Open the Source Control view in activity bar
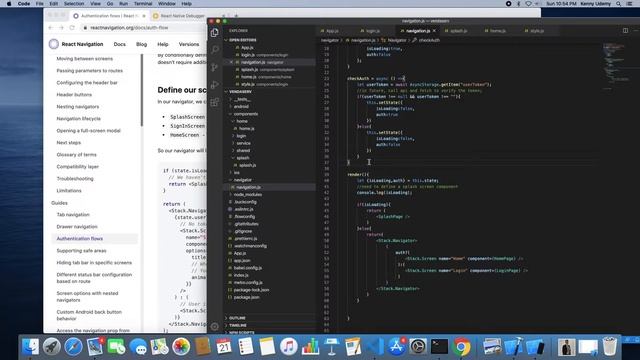The image size is (640, 360). (215, 67)
